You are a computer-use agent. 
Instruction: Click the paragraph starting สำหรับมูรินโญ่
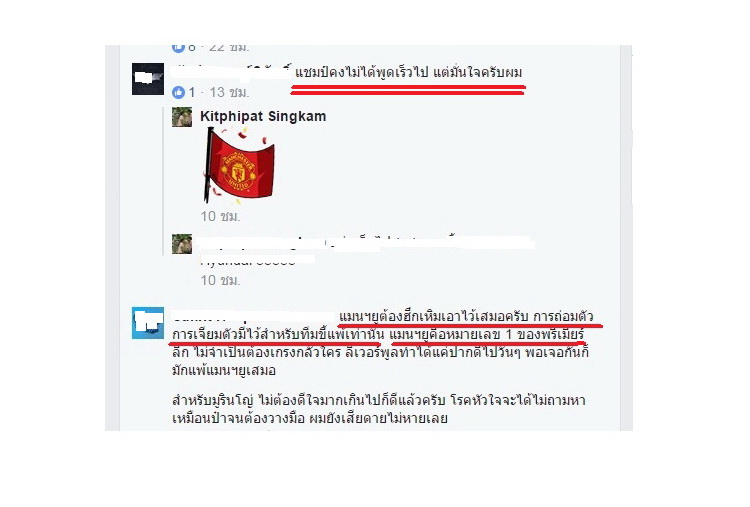378,409
